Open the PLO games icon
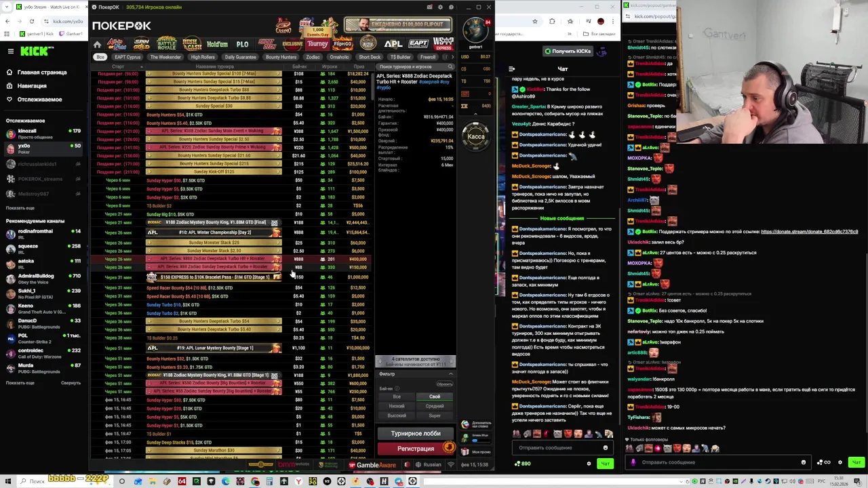Screen dimensions: 868x488 click(x=242, y=44)
